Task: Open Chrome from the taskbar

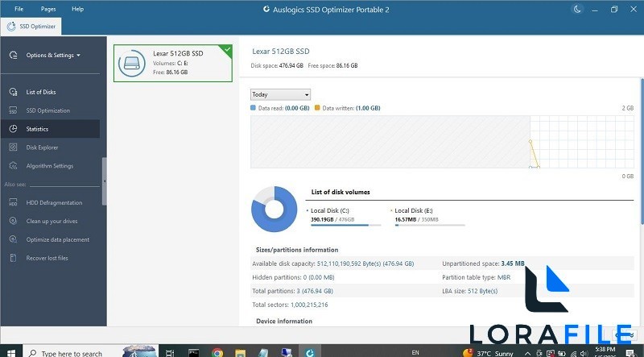Action: 217,352
